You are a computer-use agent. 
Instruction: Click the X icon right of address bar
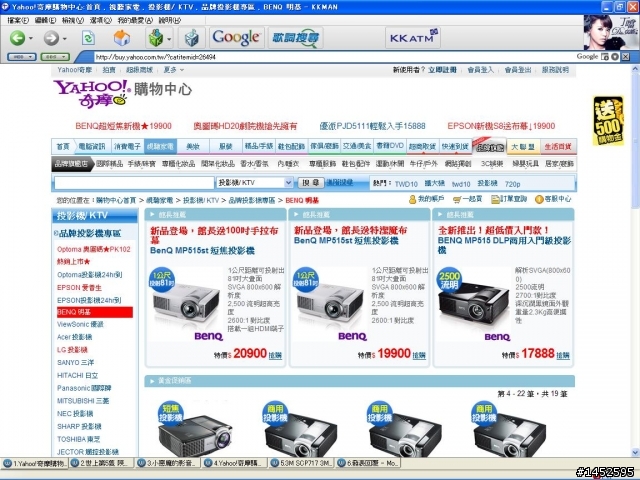625,57
